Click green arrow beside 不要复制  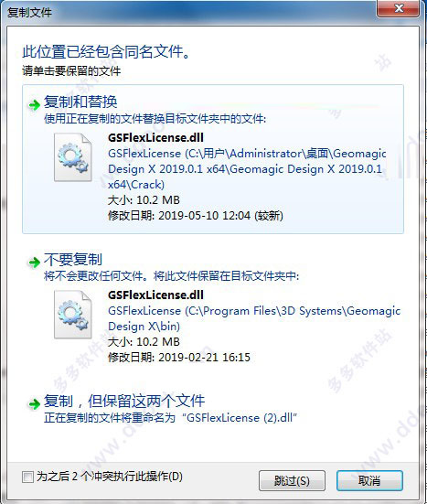tap(34, 263)
